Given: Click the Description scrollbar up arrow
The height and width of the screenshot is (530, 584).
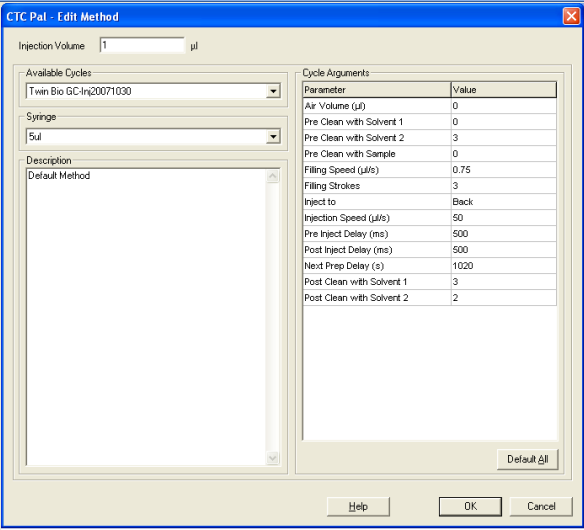Looking at the screenshot, I should (x=273, y=176).
